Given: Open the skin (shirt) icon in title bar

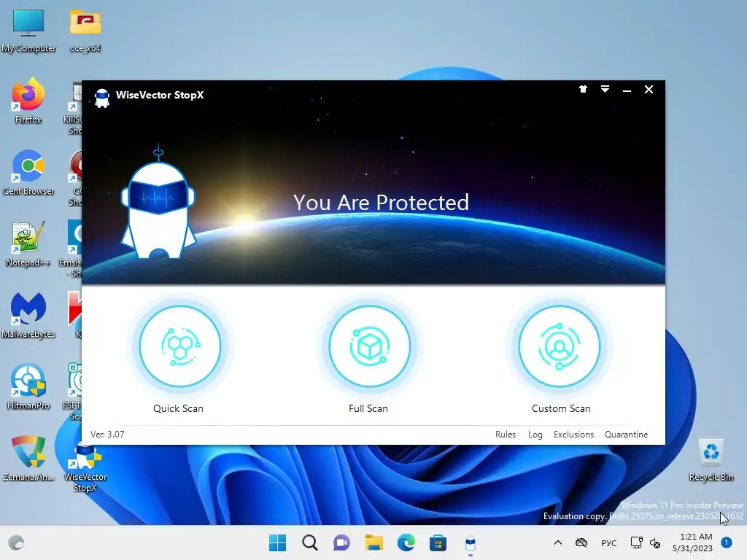Looking at the screenshot, I should tap(583, 89).
